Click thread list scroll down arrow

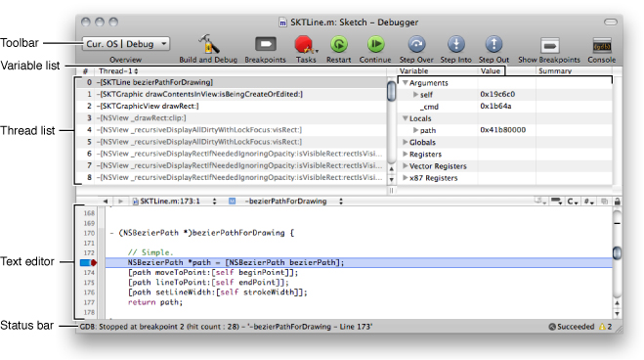(x=392, y=179)
